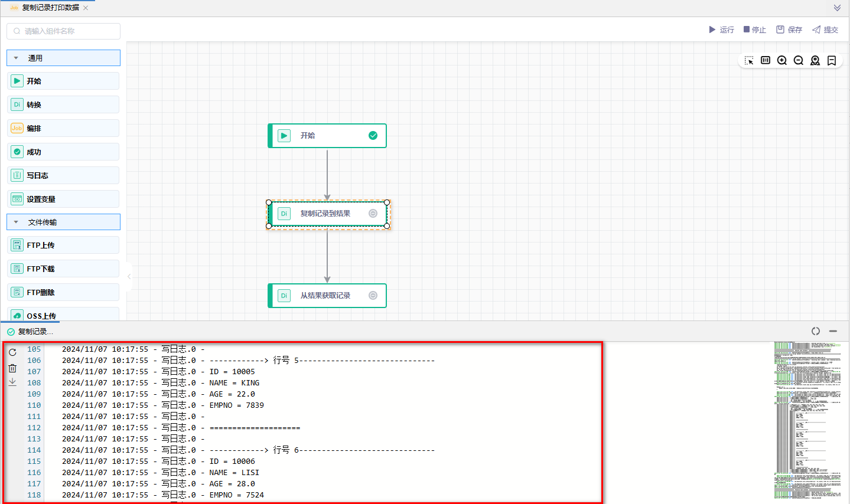Image resolution: width=850 pixels, height=504 pixels.
Task: Select the 从结果获取记录 node on canvas
Action: tap(327, 296)
